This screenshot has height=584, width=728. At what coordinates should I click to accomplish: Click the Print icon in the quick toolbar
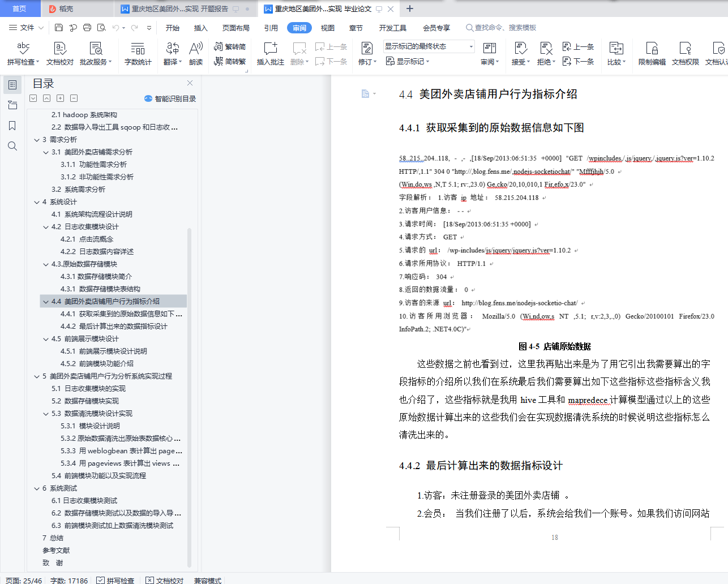click(87, 28)
